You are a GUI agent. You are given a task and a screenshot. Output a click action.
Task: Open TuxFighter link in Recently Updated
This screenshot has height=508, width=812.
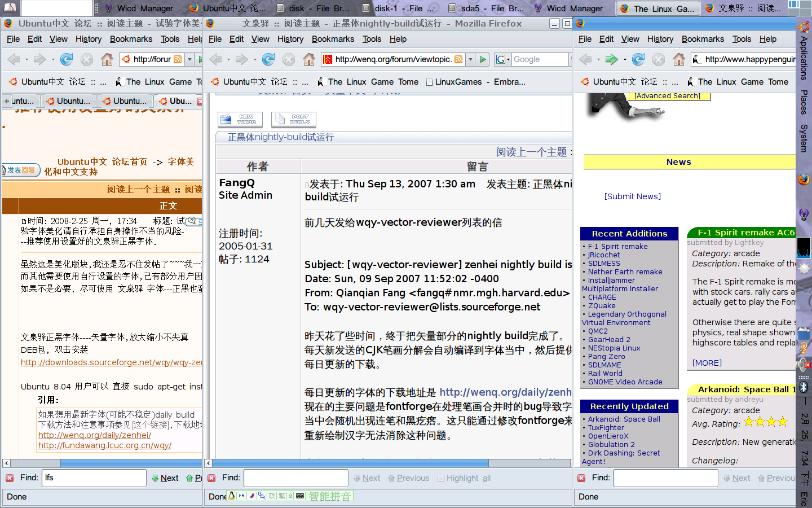point(606,427)
